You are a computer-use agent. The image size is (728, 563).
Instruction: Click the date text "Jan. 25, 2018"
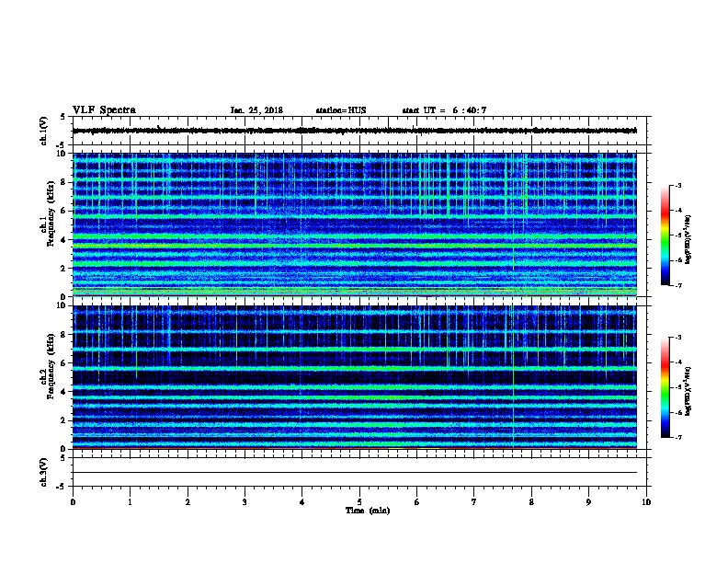point(256,110)
